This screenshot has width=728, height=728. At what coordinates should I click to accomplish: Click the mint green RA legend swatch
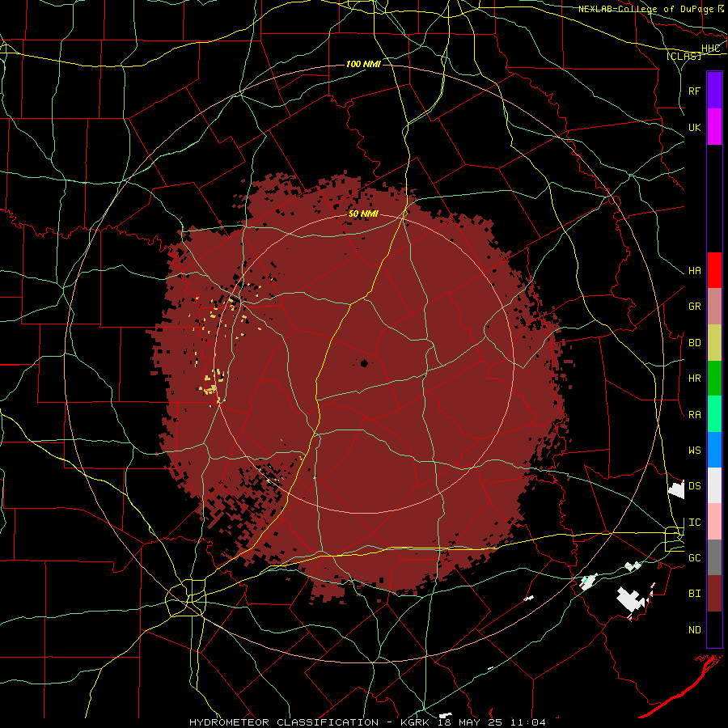click(x=714, y=414)
